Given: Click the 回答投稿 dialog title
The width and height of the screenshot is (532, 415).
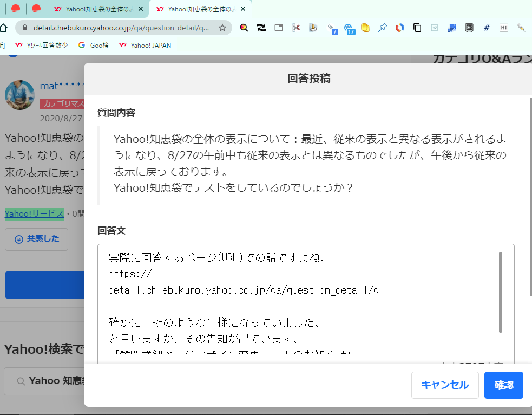Looking at the screenshot, I should pos(308,79).
